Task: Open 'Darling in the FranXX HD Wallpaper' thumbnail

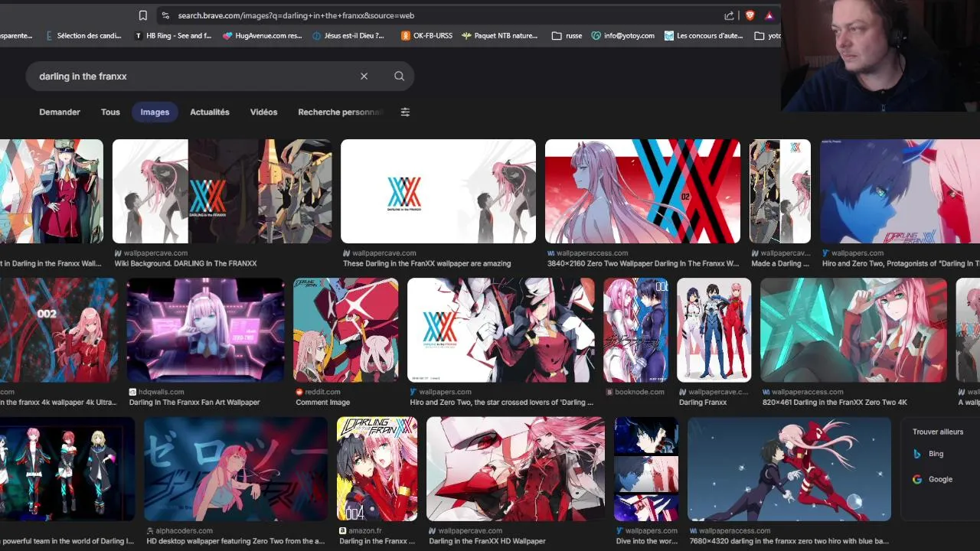Action: click(515, 469)
